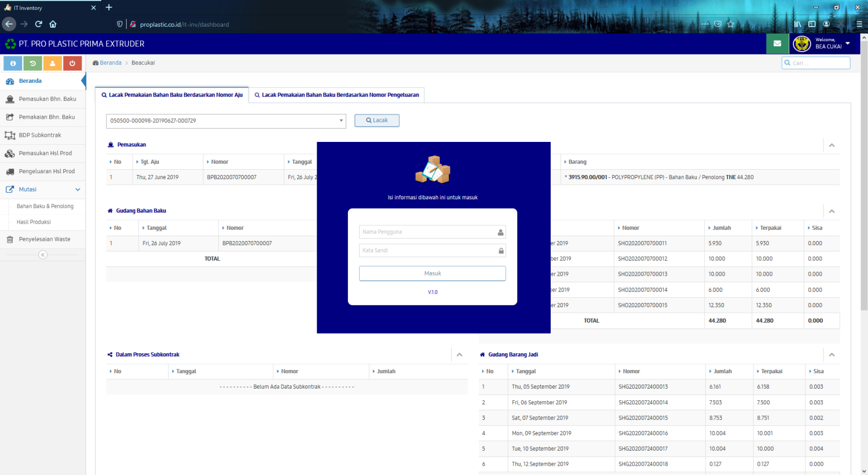Go to browser home icon
Image resolution: width=868 pixels, height=475 pixels.
[53, 24]
